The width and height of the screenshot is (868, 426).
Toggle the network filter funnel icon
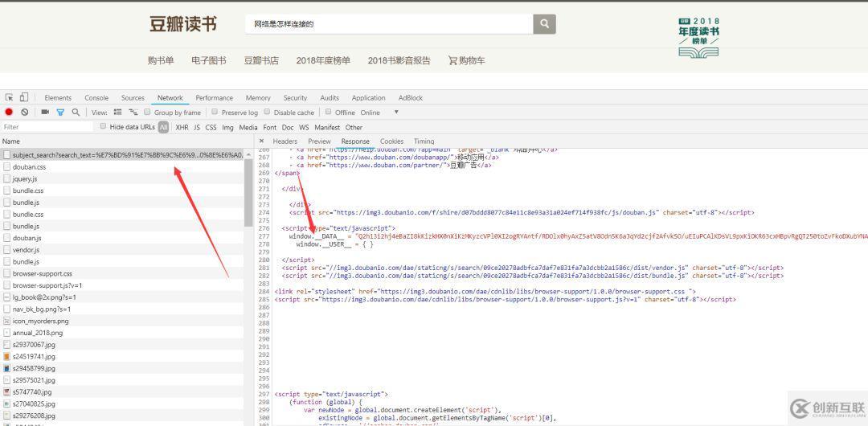click(60, 113)
